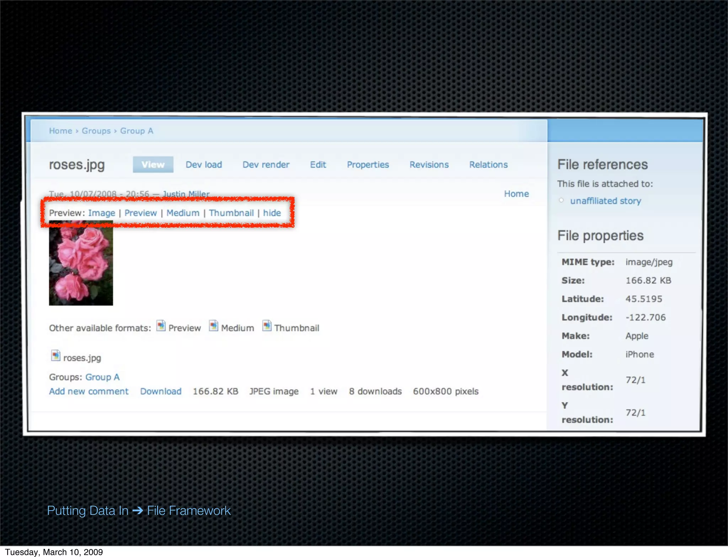The image size is (728, 560).
Task: Select the Thumbnail preview size link
Action: coord(231,213)
